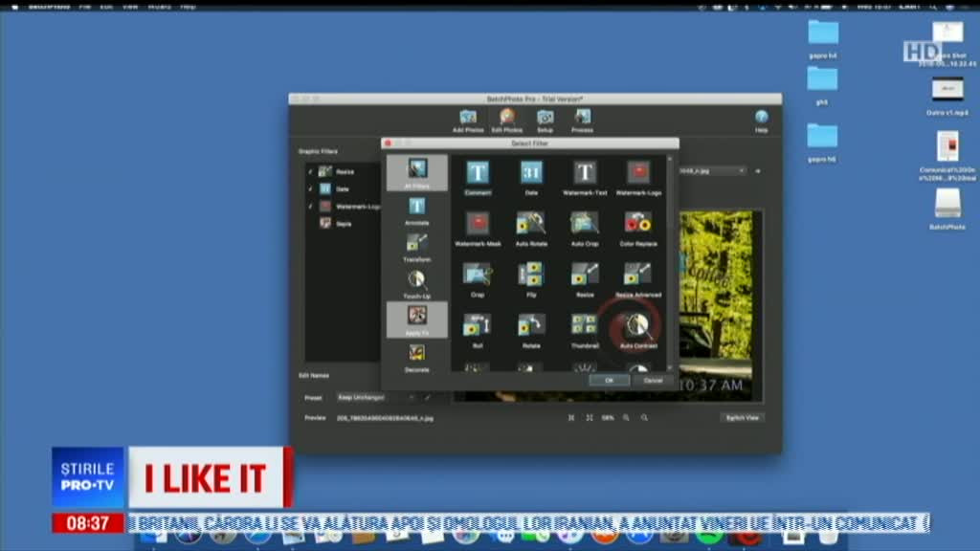
Task: Select the Auto Crop filter
Action: coord(585,224)
